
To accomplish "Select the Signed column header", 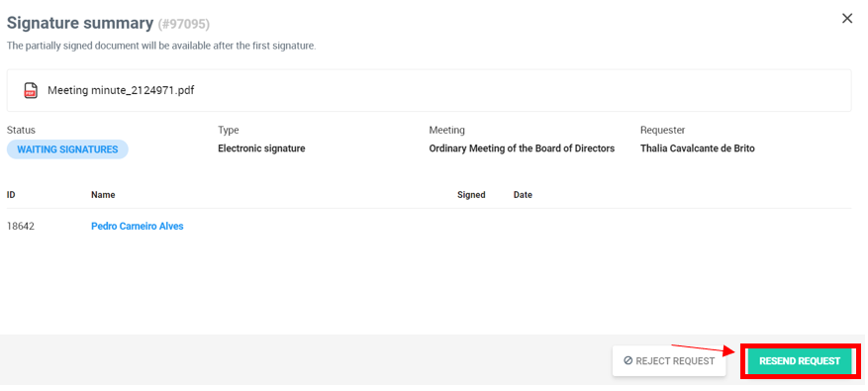I will coord(471,195).
